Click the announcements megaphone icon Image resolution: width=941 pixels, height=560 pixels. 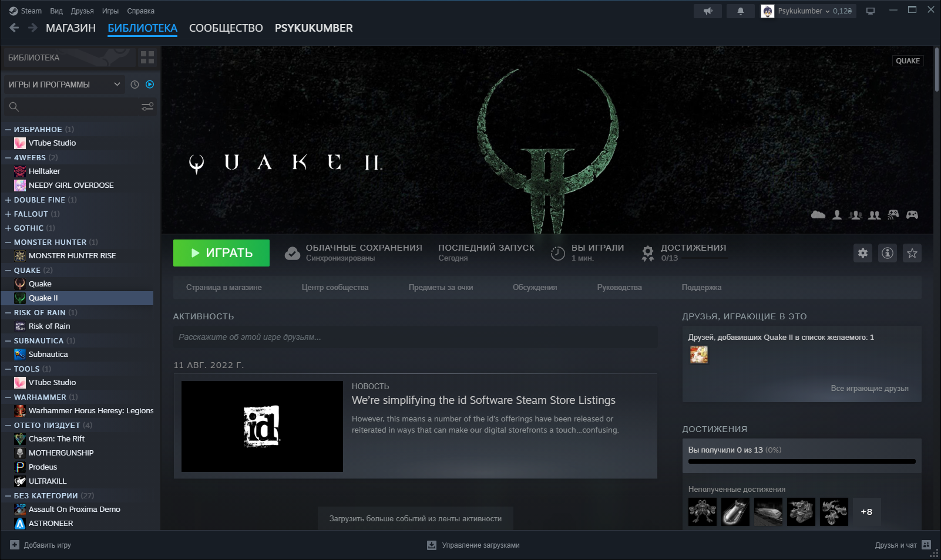(x=708, y=11)
